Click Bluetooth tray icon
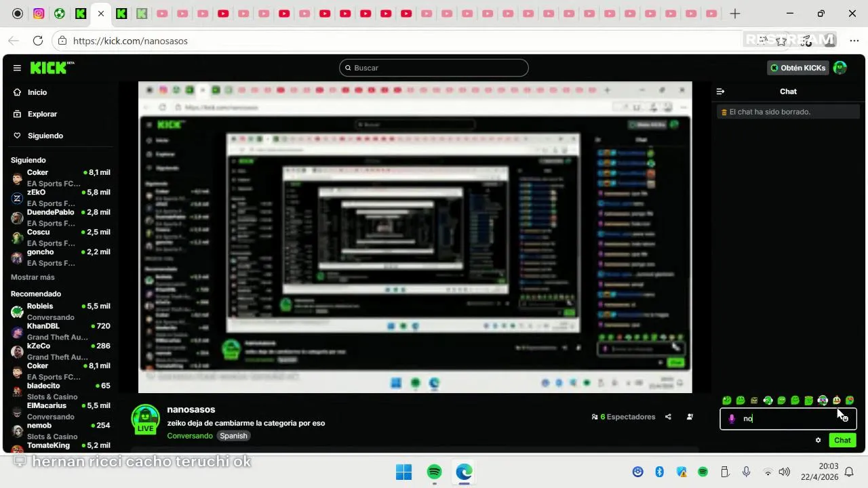The image size is (868, 488). click(659, 472)
